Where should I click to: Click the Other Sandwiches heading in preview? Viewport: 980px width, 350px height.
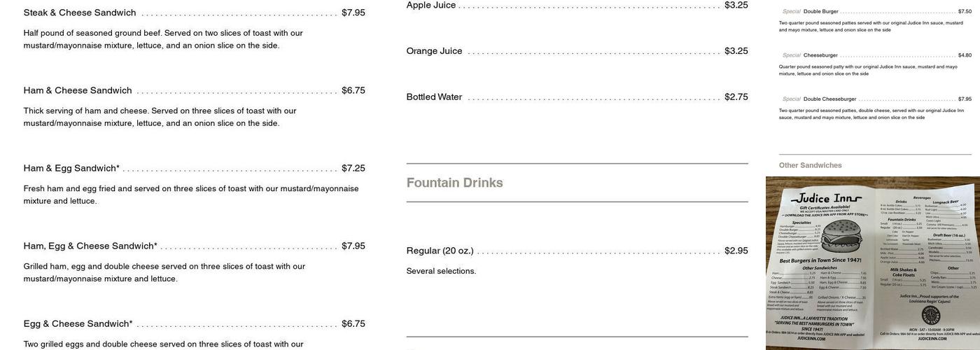(x=810, y=165)
